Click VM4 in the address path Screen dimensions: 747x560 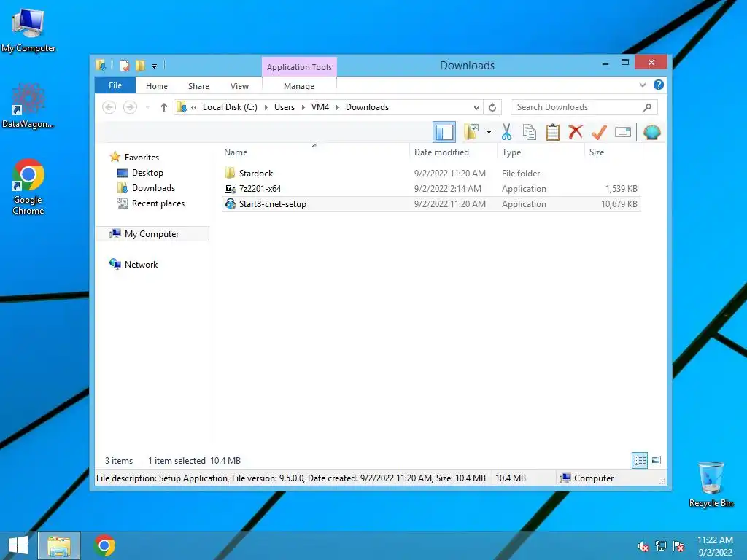pos(320,107)
